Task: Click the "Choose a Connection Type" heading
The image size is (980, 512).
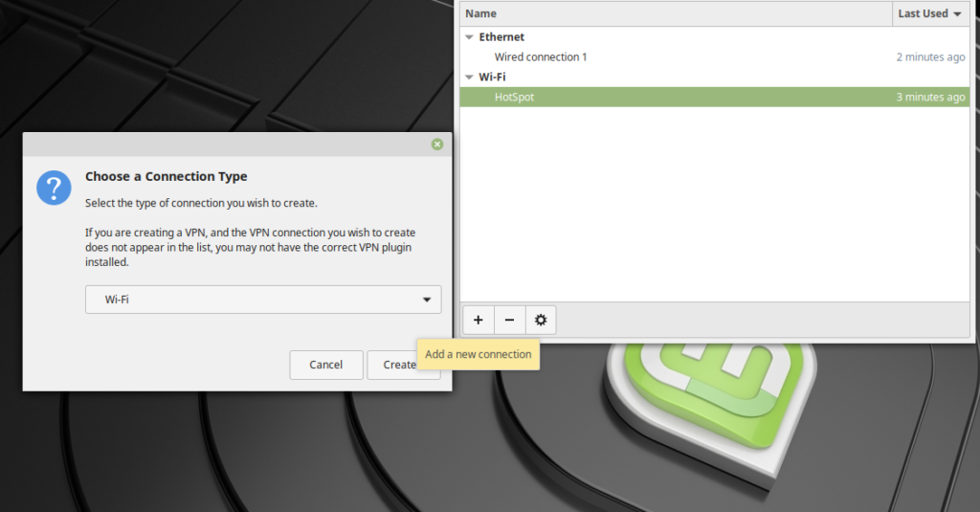Action: coord(167,176)
